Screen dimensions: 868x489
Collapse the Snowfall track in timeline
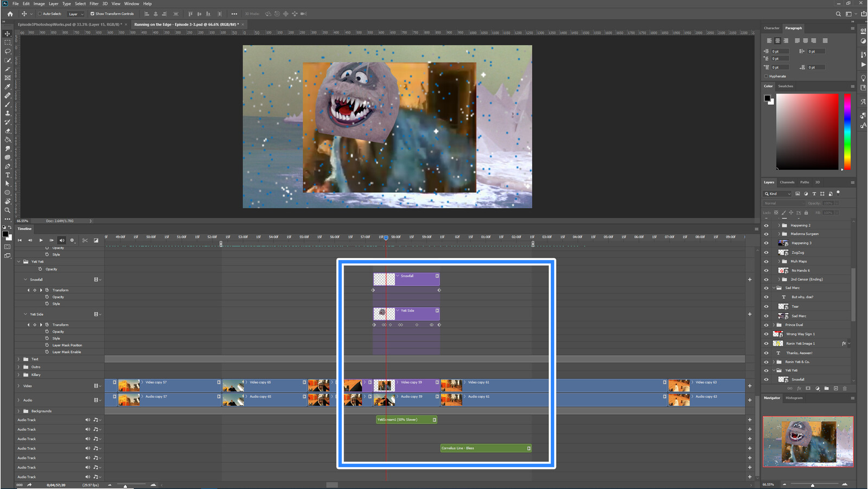click(x=25, y=280)
